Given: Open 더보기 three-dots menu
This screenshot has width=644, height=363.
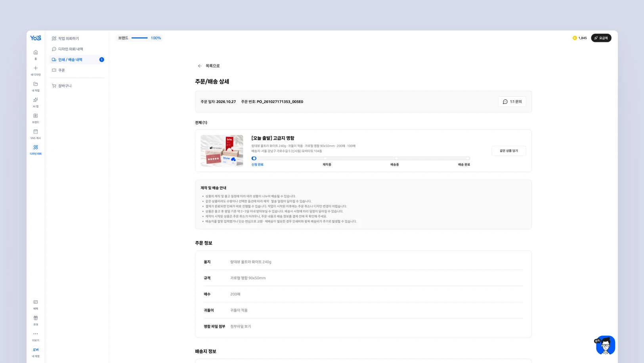Looking at the screenshot, I should click(36, 334).
